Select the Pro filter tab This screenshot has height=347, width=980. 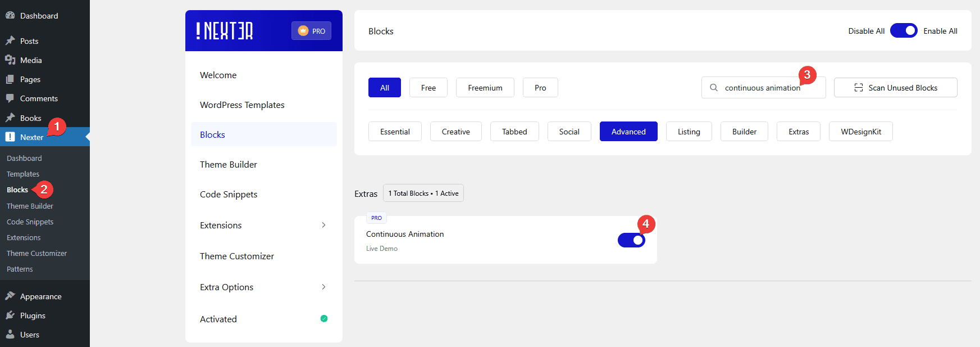pos(540,88)
